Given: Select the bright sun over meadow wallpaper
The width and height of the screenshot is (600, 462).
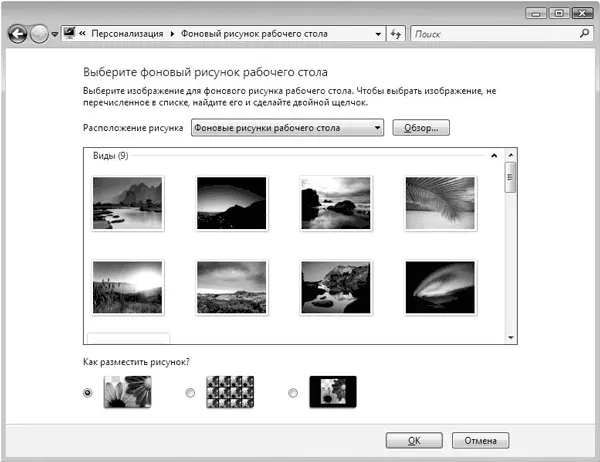Looking at the screenshot, I should pos(128,287).
